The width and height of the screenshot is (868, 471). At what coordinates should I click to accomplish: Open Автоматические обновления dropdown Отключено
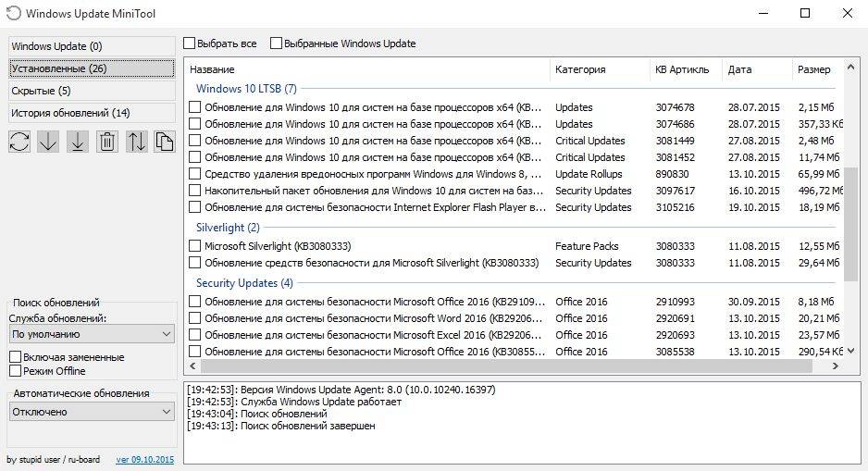[92, 412]
